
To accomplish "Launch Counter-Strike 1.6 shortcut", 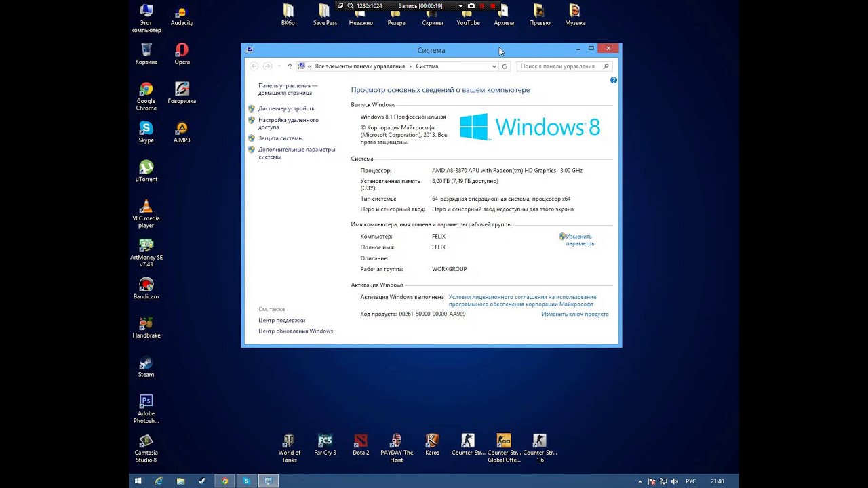I will [540, 448].
